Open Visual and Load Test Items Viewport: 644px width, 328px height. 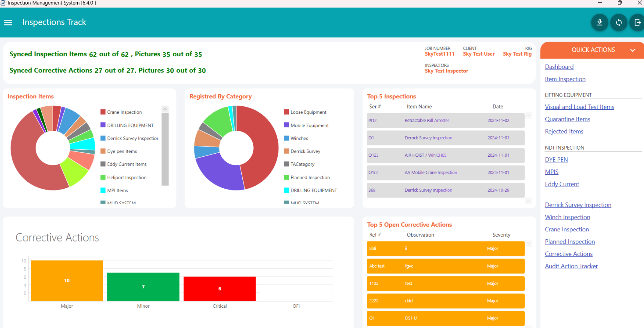point(579,107)
